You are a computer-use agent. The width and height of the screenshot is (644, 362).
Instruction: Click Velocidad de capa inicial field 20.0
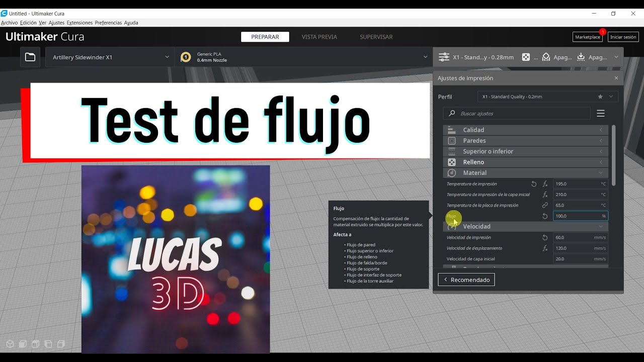pos(581,259)
